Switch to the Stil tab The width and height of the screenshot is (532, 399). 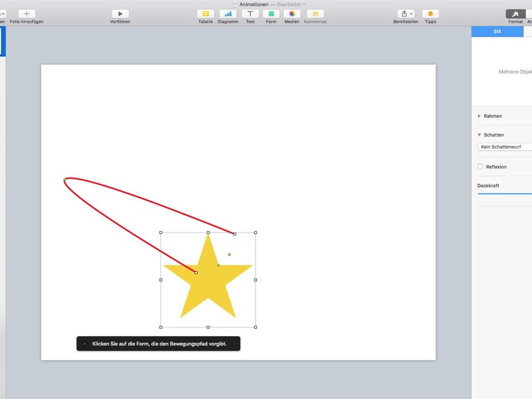coord(497,32)
